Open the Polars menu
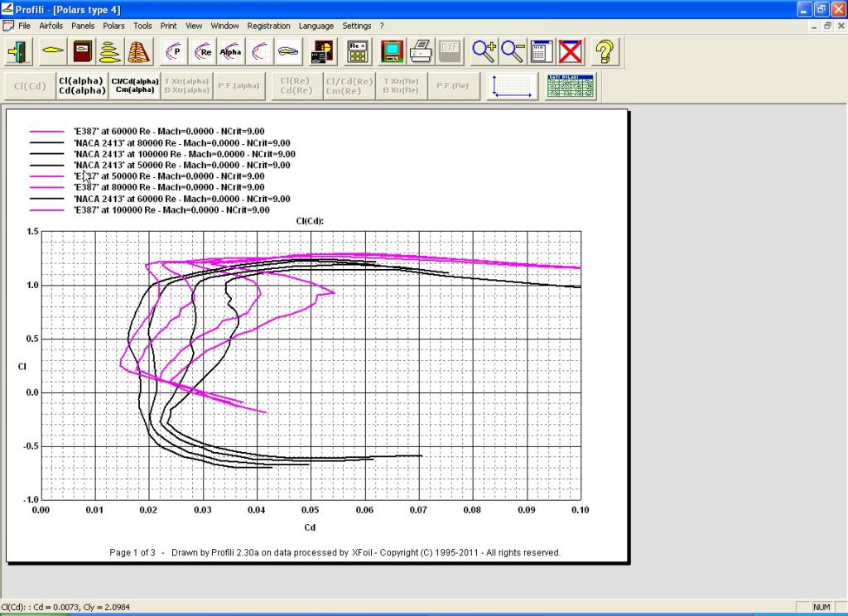The width and height of the screenshot is (848, 616). 113,26
